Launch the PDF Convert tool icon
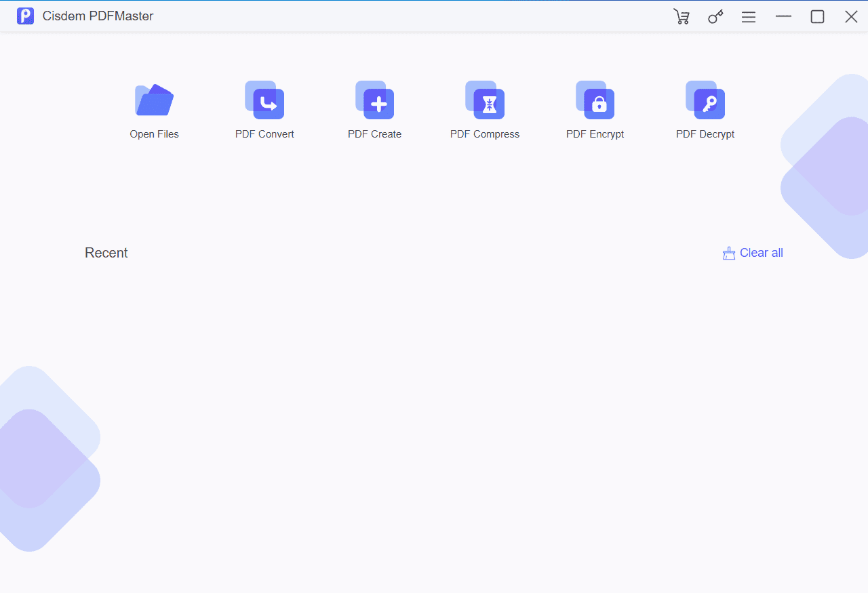Image resolution: width=868 pixels, height=593 pixels. pyautogui.click(x=264, y=100)
